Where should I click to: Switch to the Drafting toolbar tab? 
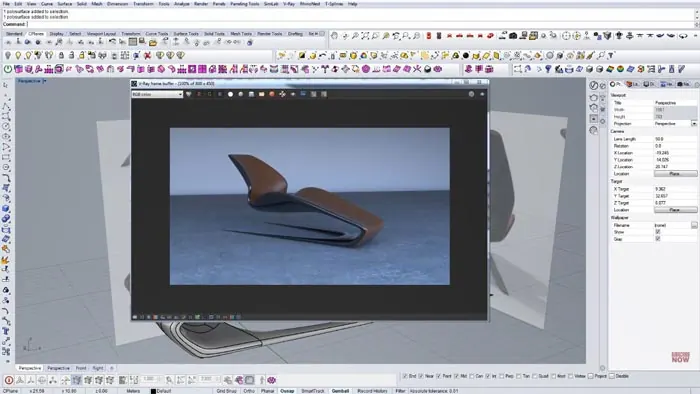pos(295,33)
